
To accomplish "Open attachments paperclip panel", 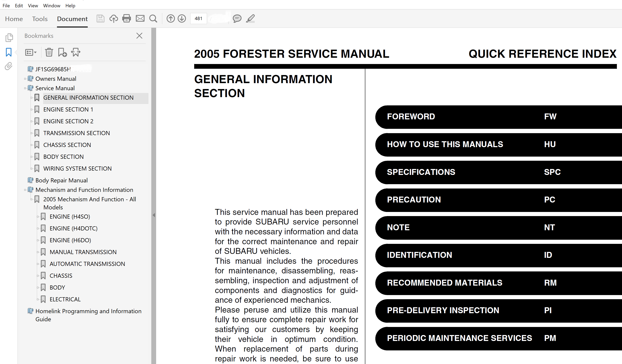I will coord(8,66).
